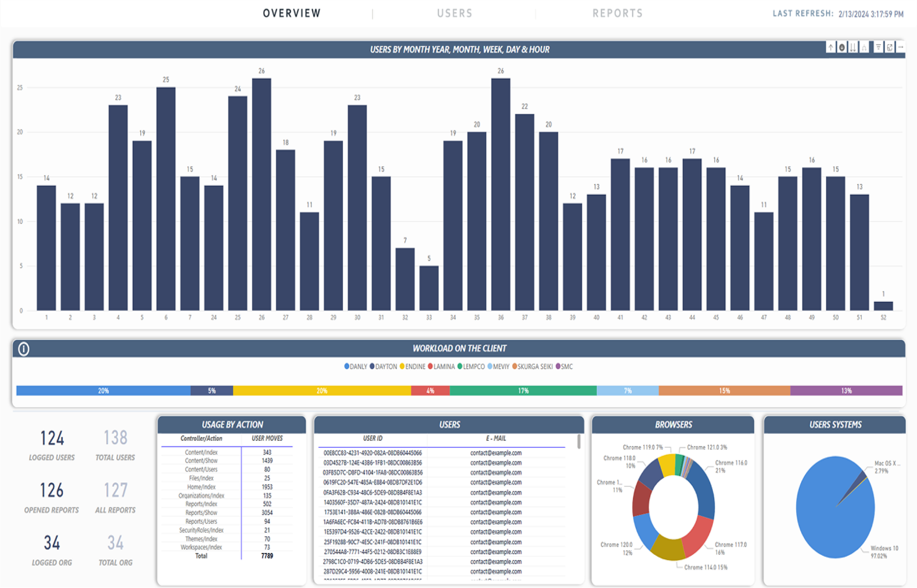Switch to the REPORTS tab

point(617,13)
